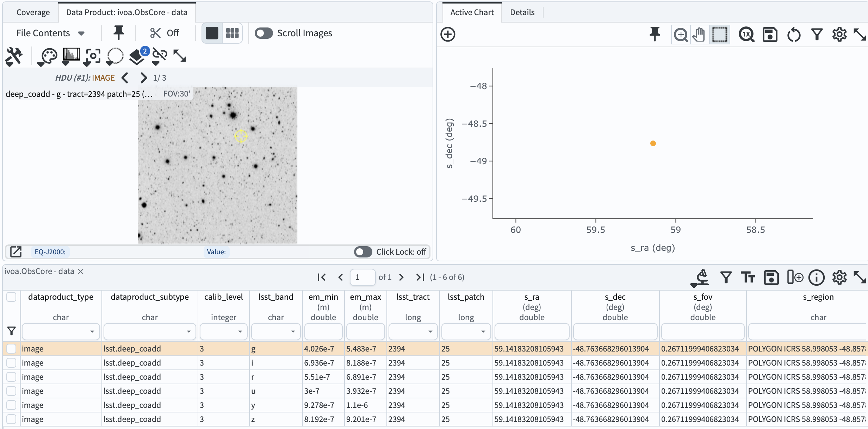Open table info icon
Viewport: 868px width, 429px height.
coord(816,278)
